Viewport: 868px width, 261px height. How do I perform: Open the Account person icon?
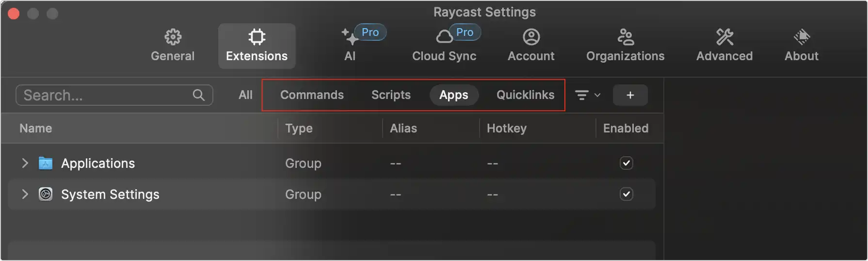[x=531, y=37]
